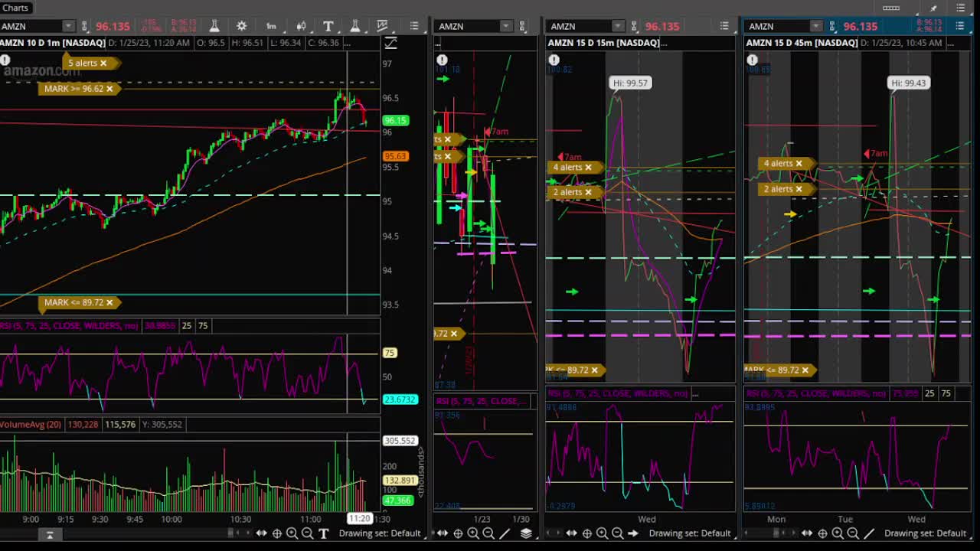The image size is (980, 551).
Task: Open the studies flask icon in first chart toolbar
Action: (214, 26)
